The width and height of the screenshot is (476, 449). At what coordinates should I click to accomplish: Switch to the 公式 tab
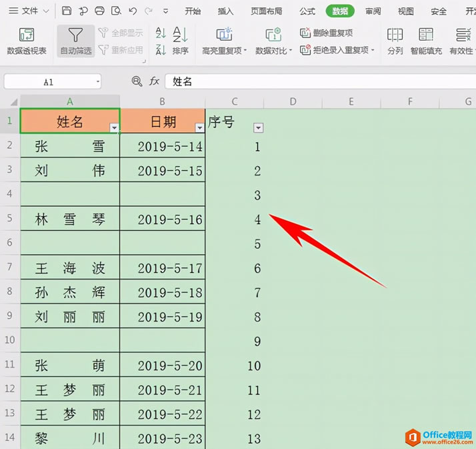[x=307, y=11]
